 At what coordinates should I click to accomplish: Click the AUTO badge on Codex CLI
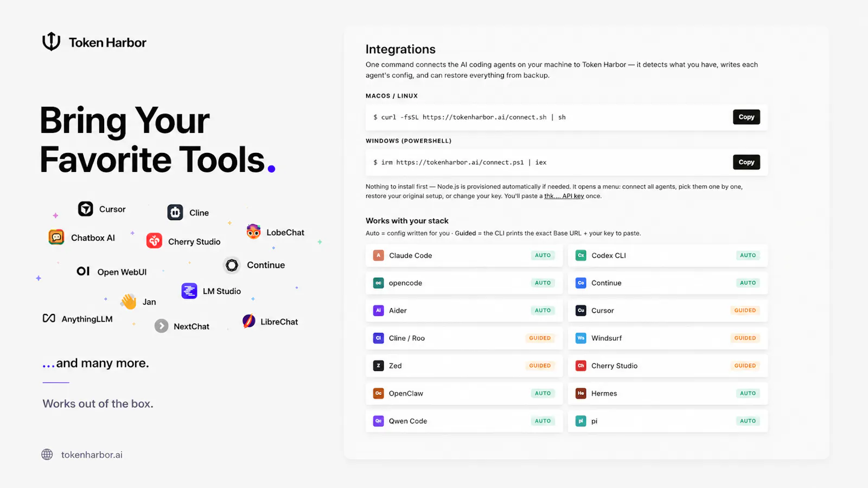[x=748, y=255]
